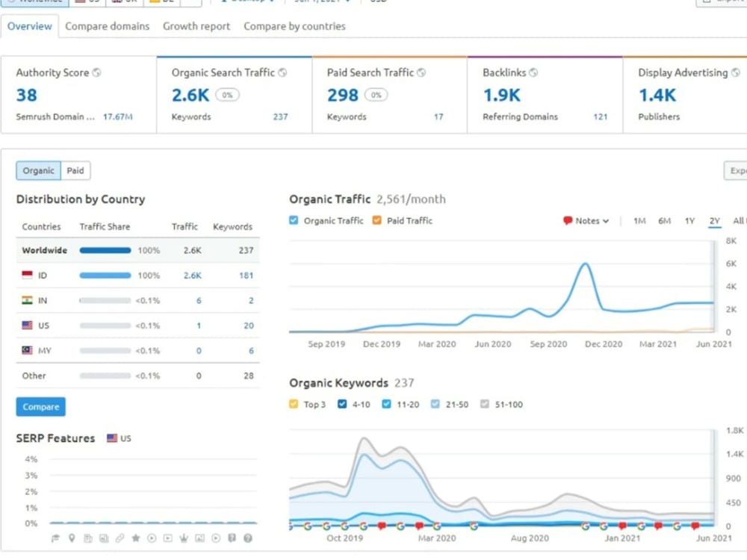Select the 6M time range
The width and height of the screenshot is (747, 560).
click(665, 220)
